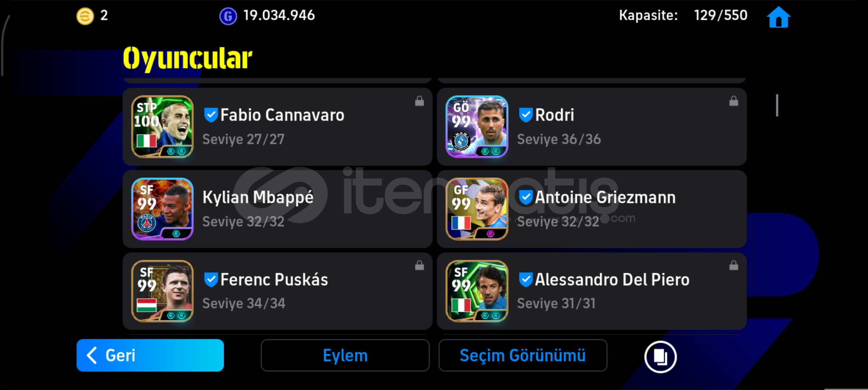Tap lock icon on Alessandro Del Piero card
The image size is (868, 390).
734,265
